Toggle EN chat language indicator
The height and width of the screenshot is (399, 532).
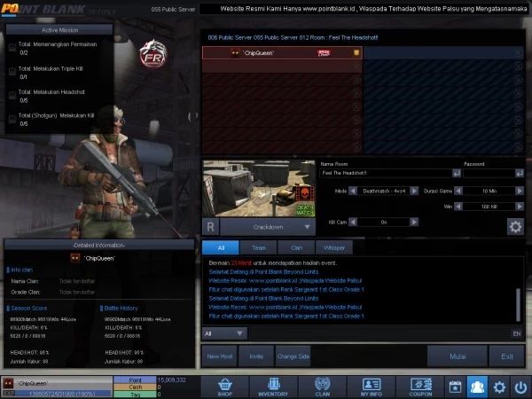pos(517,333)
